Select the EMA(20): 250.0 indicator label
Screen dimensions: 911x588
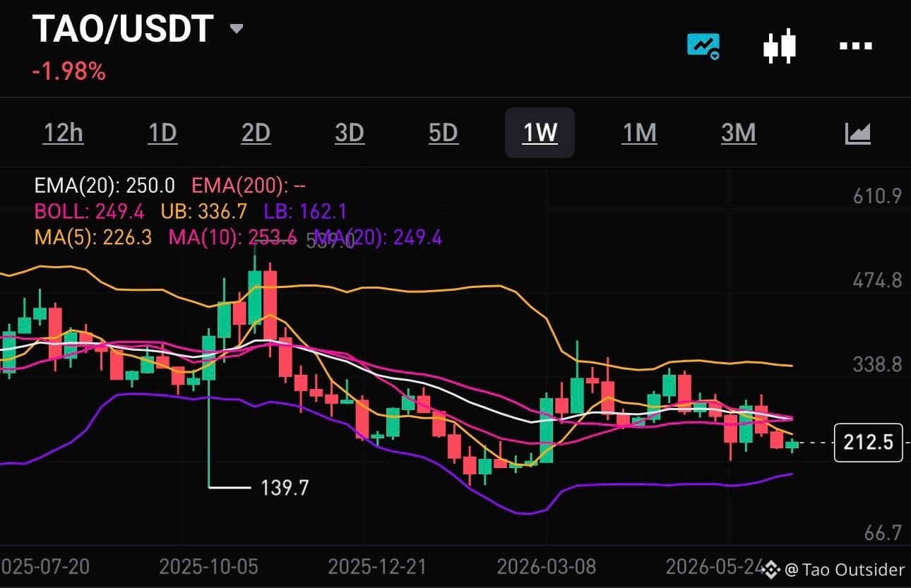tap(105, 186)
